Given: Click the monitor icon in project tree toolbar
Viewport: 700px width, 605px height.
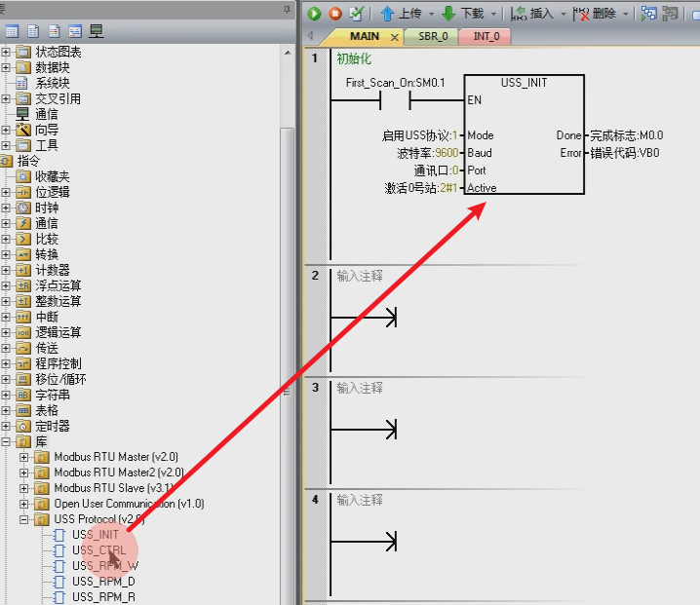Looking at the screenshot, I should [96, 31].
